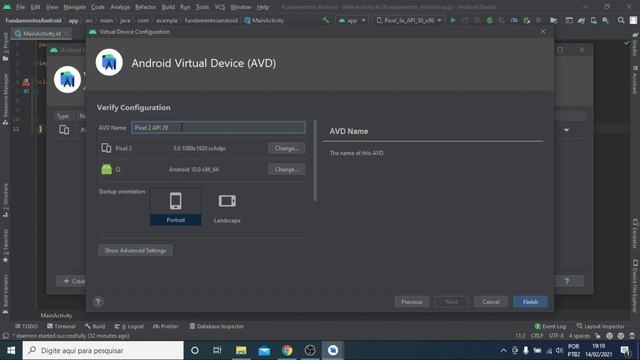The height and width of the screenshot is (360, 640).
Task: Open the Project tool window on left edge
Action: point(5,47)
